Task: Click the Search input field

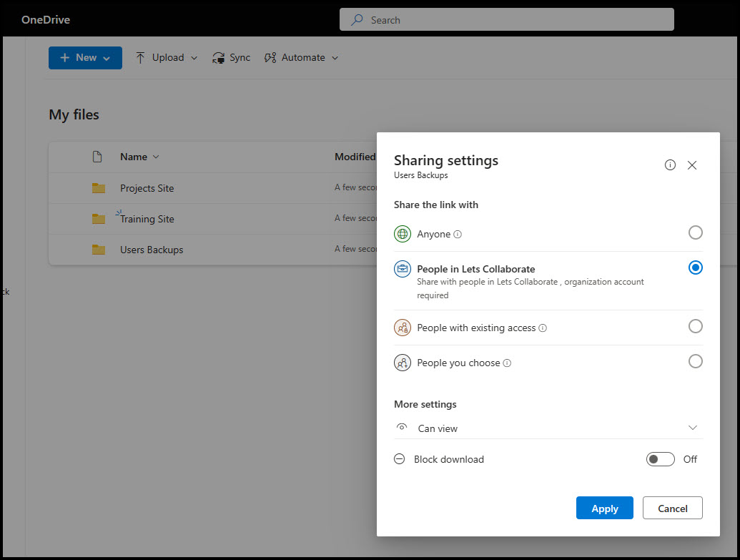Action: click(x=506, y=20)
